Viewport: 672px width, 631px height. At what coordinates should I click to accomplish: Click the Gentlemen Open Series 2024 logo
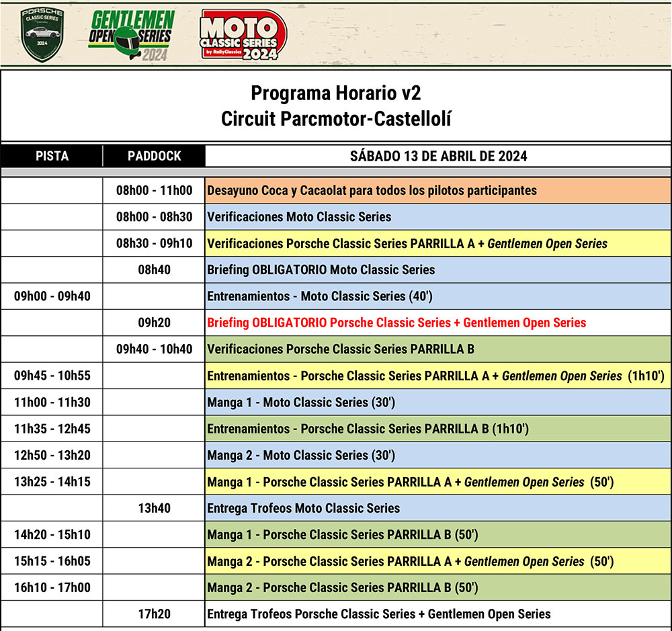(x=132, y=35)
